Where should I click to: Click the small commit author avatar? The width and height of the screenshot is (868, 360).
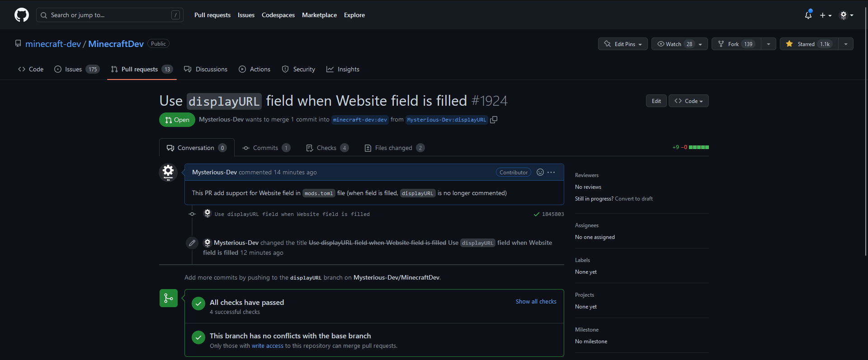[207, 214]
